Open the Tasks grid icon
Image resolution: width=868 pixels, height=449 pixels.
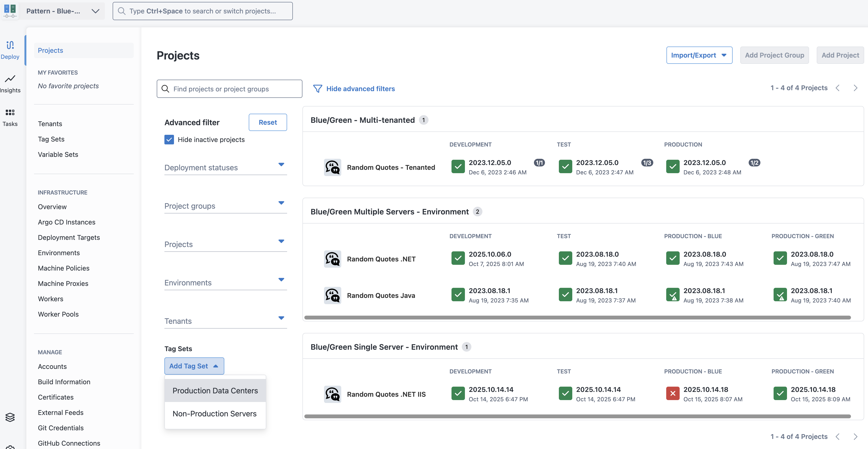click(x=10, y=112)
